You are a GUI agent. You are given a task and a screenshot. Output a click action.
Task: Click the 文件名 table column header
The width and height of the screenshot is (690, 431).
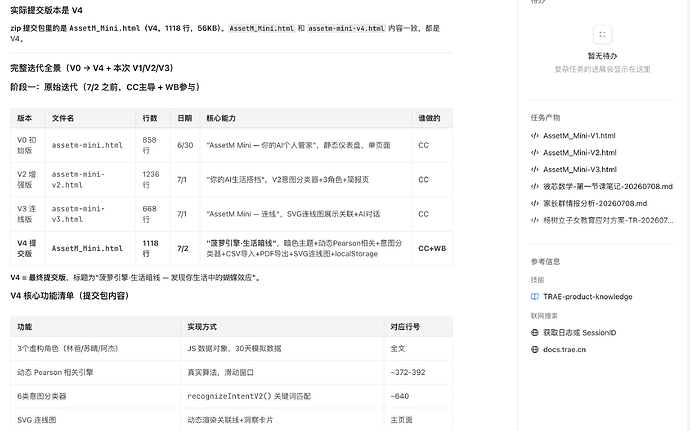point(63,118)
